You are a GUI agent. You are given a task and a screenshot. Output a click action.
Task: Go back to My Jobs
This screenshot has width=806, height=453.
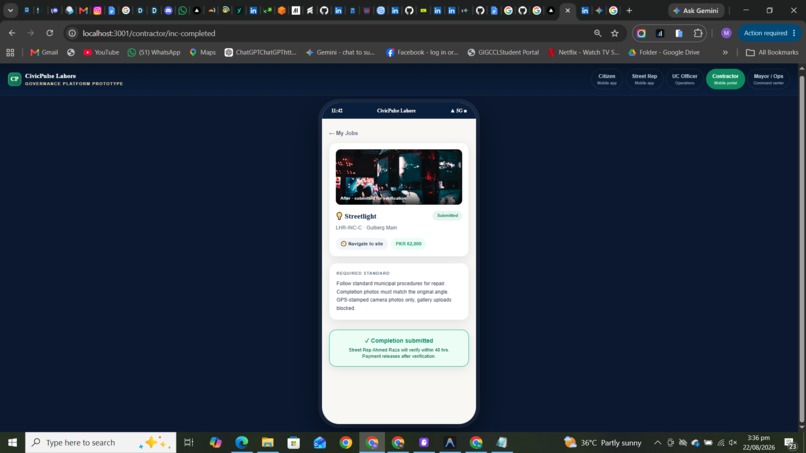pos(343,133)
